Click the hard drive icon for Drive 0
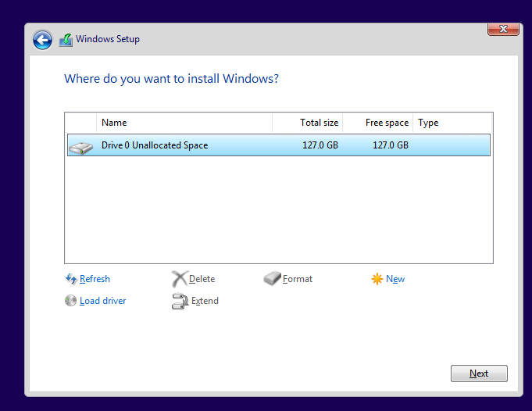 pos(80,148)
